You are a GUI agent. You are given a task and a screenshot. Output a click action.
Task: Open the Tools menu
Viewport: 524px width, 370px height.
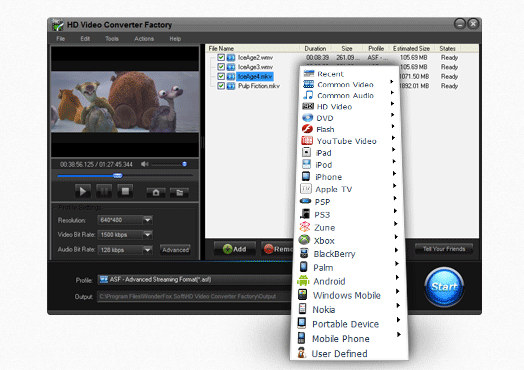(x=112, y=38)
